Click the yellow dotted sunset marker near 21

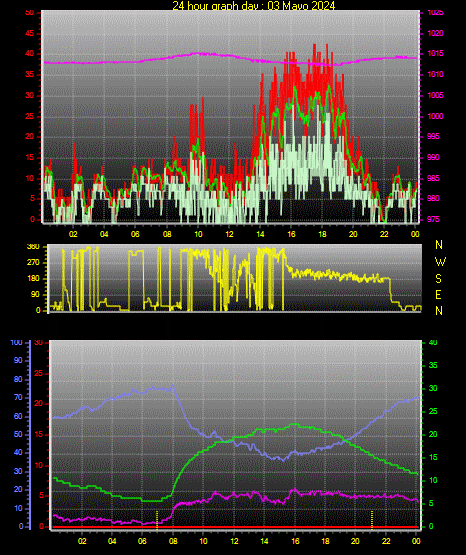click(372, 520)
